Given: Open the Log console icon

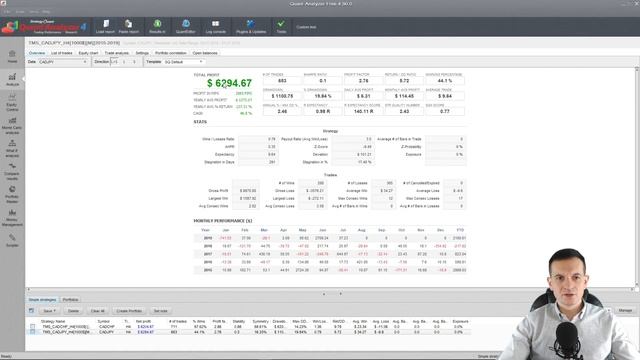Looking at the screenshot, I should tap(216, 27).
